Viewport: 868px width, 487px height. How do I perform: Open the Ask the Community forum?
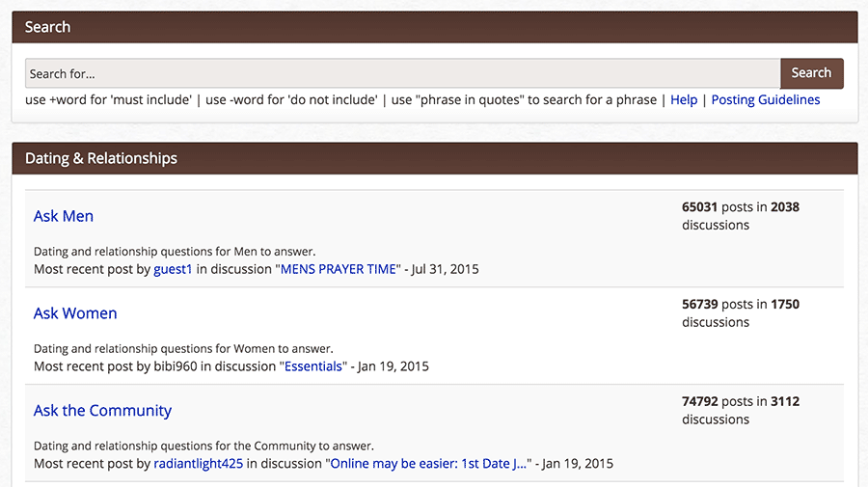[102, 411]
